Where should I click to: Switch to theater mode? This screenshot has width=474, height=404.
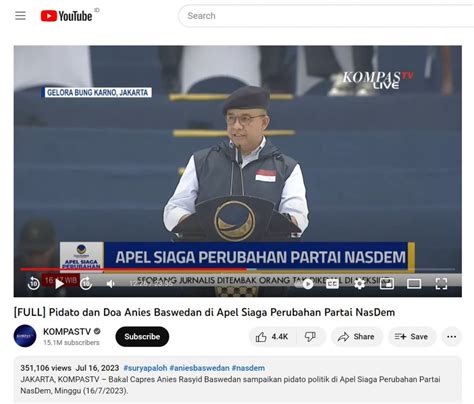(x=414, y=284)
